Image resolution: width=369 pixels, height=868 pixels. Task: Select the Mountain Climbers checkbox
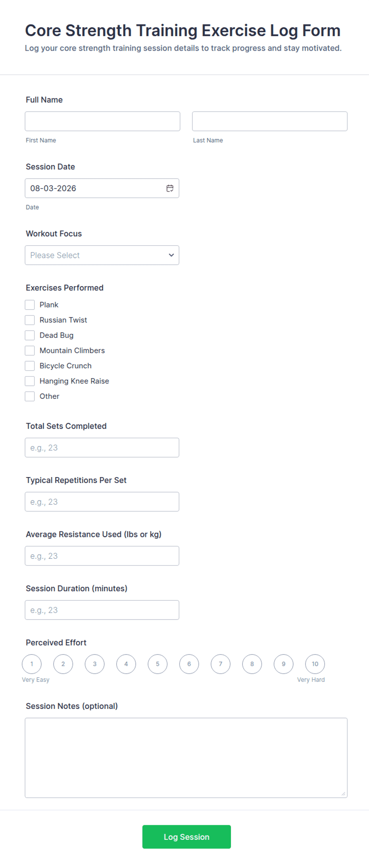pyautogui.click(x=30, y=350)
